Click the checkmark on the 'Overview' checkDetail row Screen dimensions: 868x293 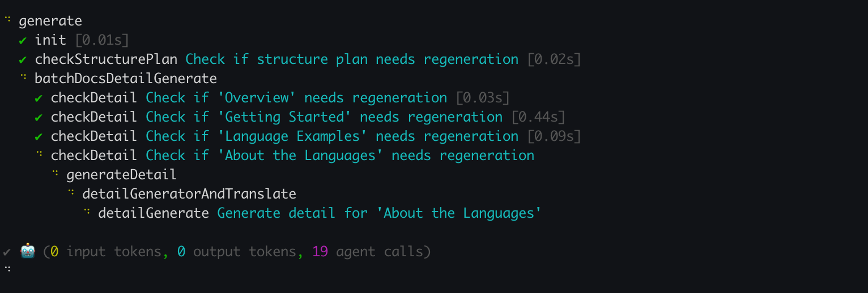tap(39, 98)
